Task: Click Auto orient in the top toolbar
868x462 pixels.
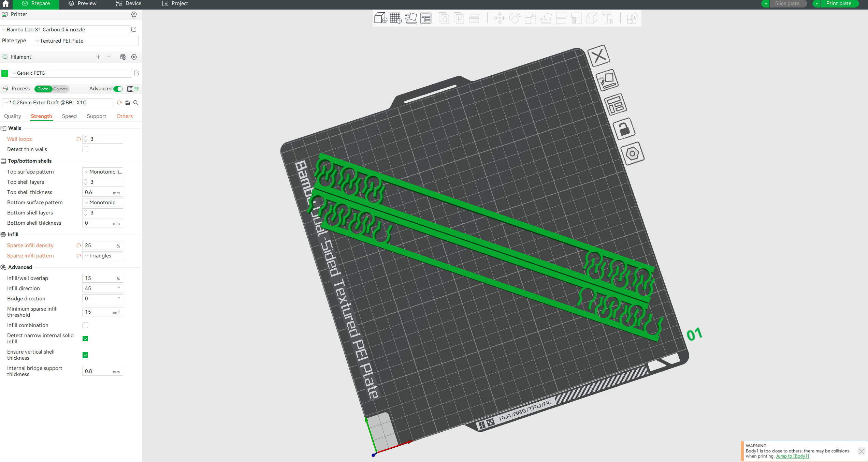Action: tap(411, 18)
